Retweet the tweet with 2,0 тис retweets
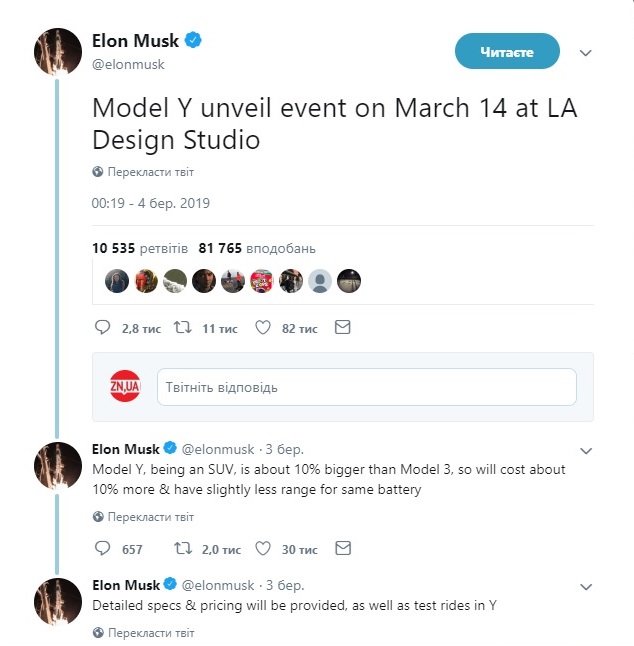Image resolution: width=634 pixels, height=646 pixels. click(183, 549)
